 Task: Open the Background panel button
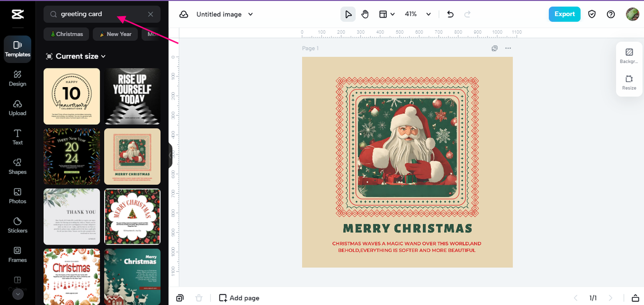coord(629,56)
